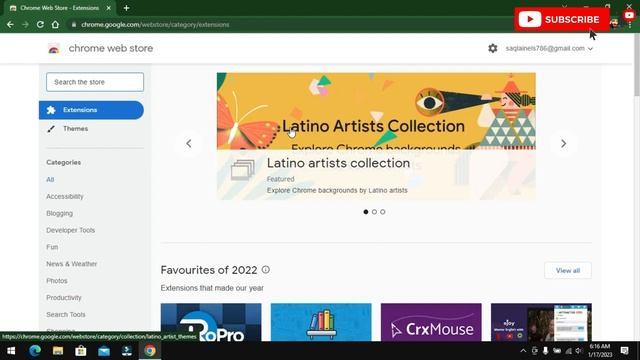Choose the Accessibility category

[x=64, y=196]
